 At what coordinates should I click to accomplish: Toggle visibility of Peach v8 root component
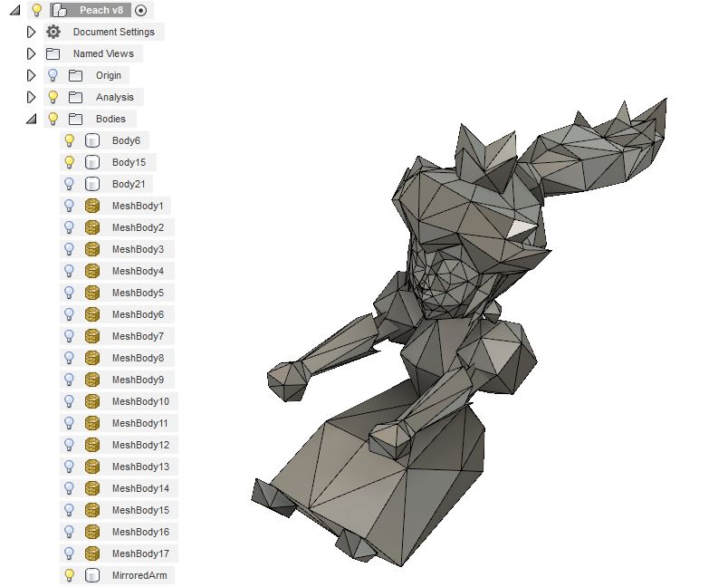click(x=37, y=10)
